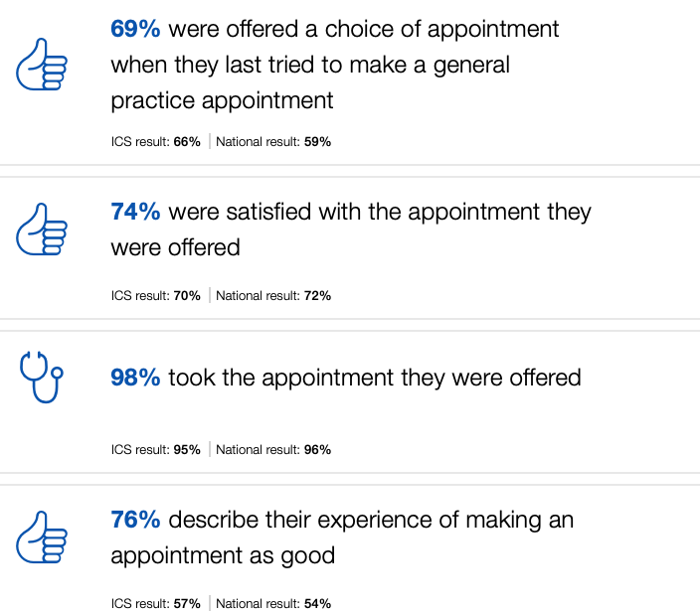This screenshot has height=613, width=700.
Task: Click the National result 96% label
Action: [x=273, y=449]
